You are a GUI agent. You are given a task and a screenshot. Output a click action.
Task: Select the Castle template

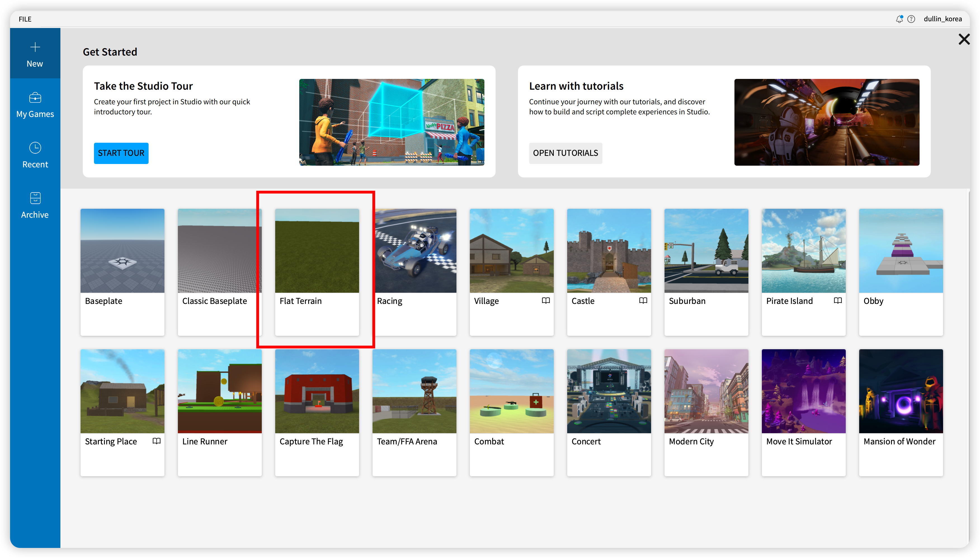[609, 272]
